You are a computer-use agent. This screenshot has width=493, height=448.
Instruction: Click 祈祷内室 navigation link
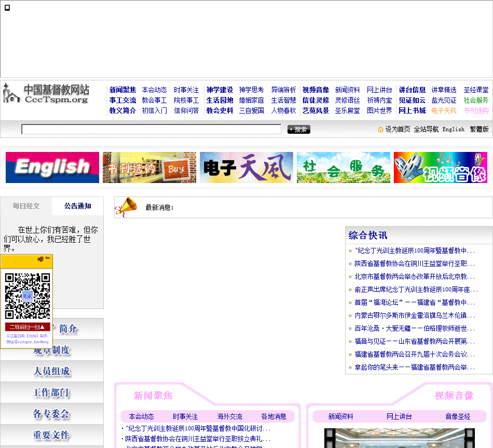[379, 100]
